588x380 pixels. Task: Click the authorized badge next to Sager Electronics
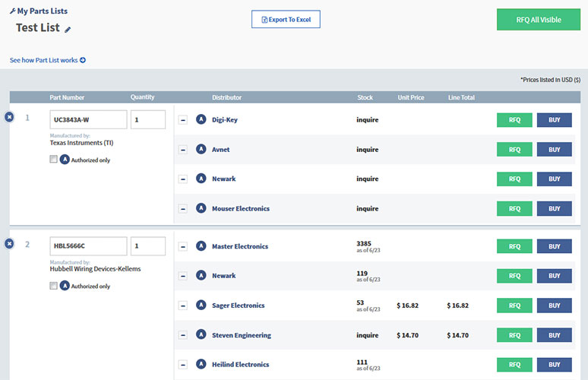201,306
